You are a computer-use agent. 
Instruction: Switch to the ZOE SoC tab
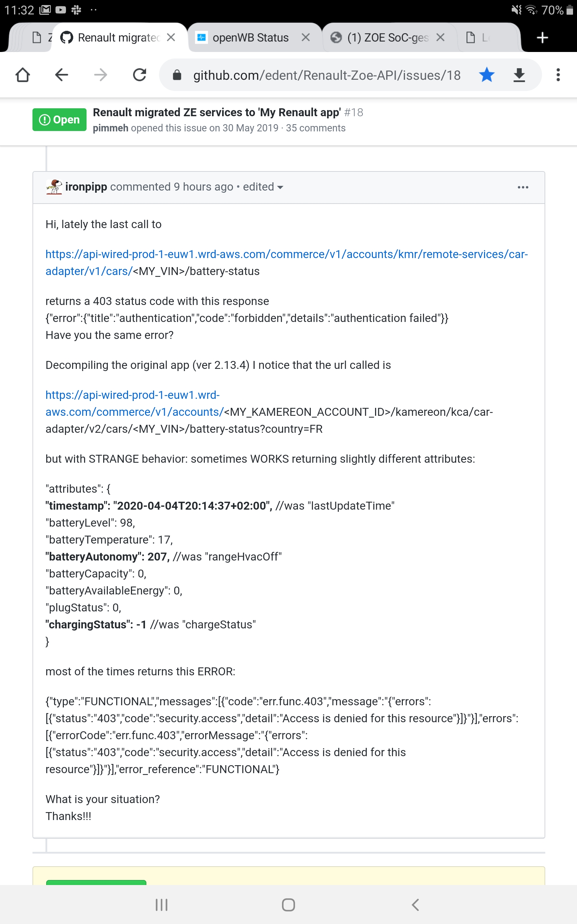(x=387, y=38)
